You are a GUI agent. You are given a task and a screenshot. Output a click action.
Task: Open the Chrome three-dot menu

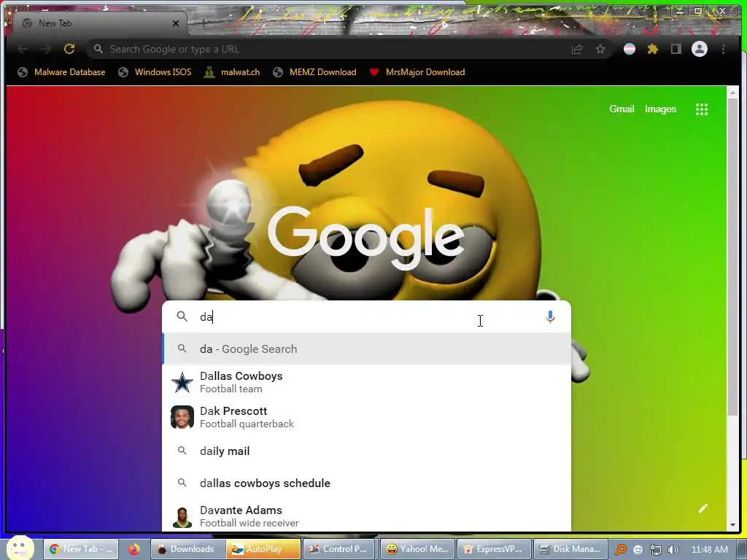[723, 49]
